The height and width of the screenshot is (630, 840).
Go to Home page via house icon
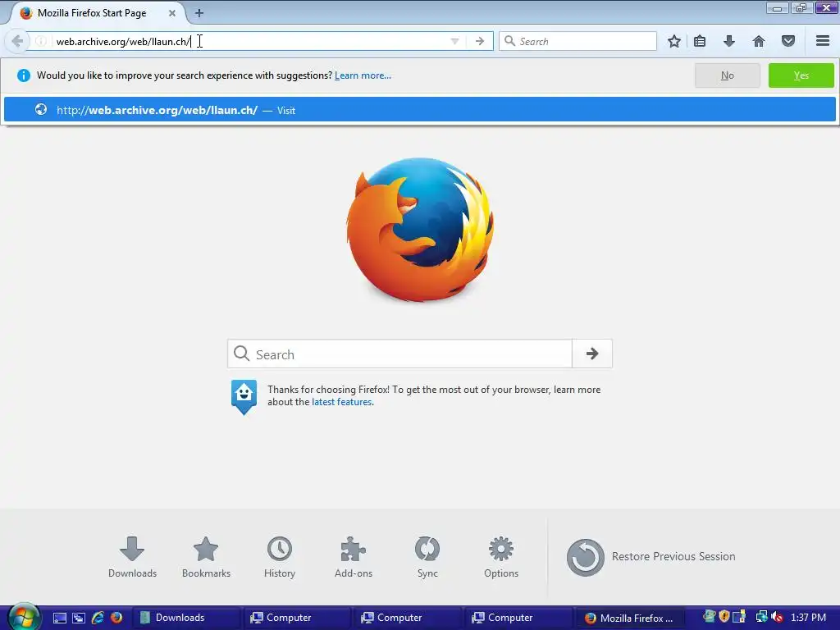pyautogui.click(x=759, y=41)
